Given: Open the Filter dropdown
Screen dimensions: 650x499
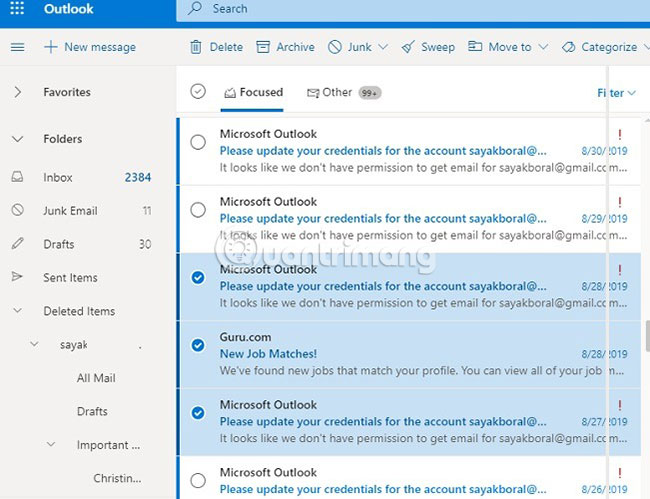Looking at the screenshot, I should coord(616,93).
